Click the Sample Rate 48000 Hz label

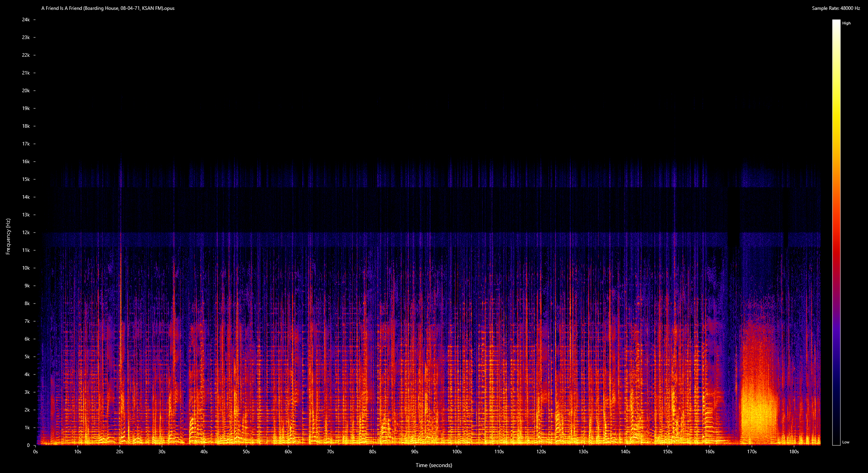836,8
